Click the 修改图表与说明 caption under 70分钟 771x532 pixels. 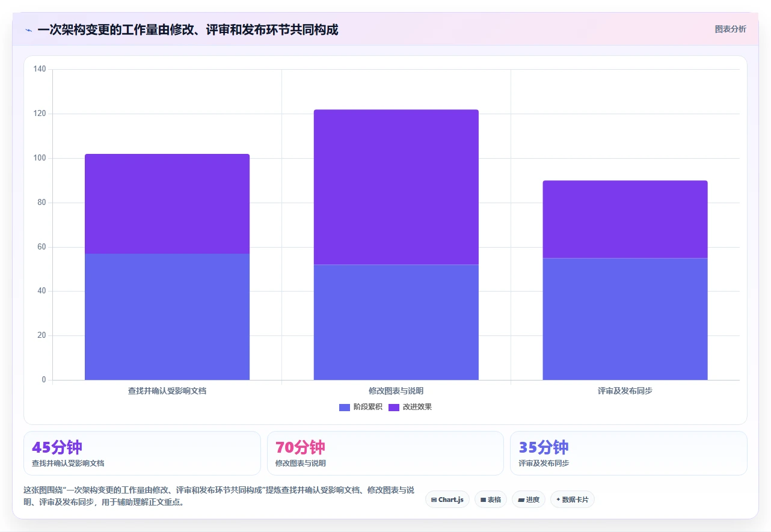(x=301, y=463)
